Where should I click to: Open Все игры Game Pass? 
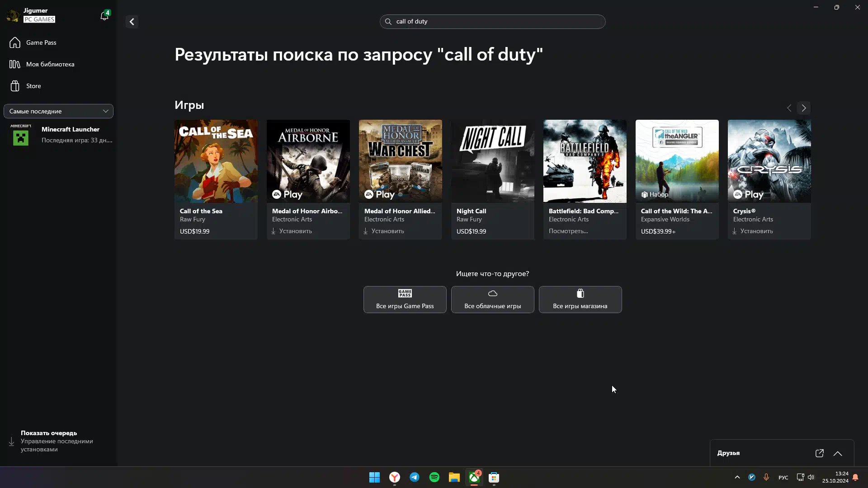(x=405, y=300)
